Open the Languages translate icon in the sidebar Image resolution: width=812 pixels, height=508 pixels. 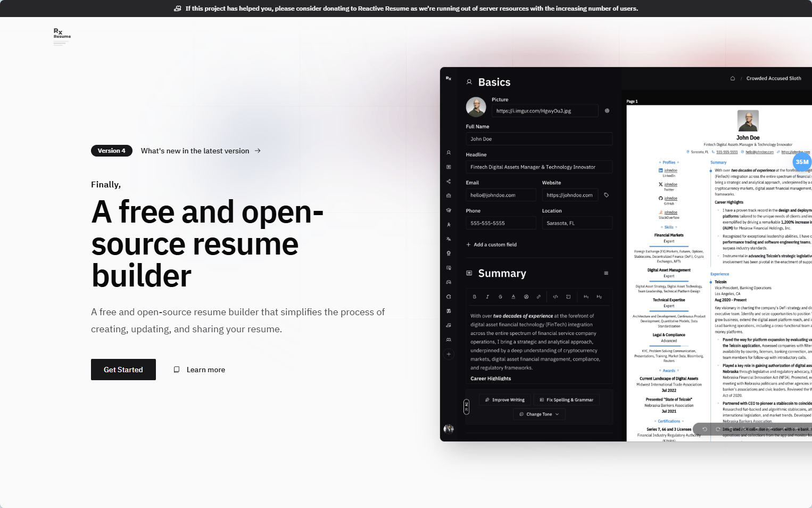[x=449, y=239]
